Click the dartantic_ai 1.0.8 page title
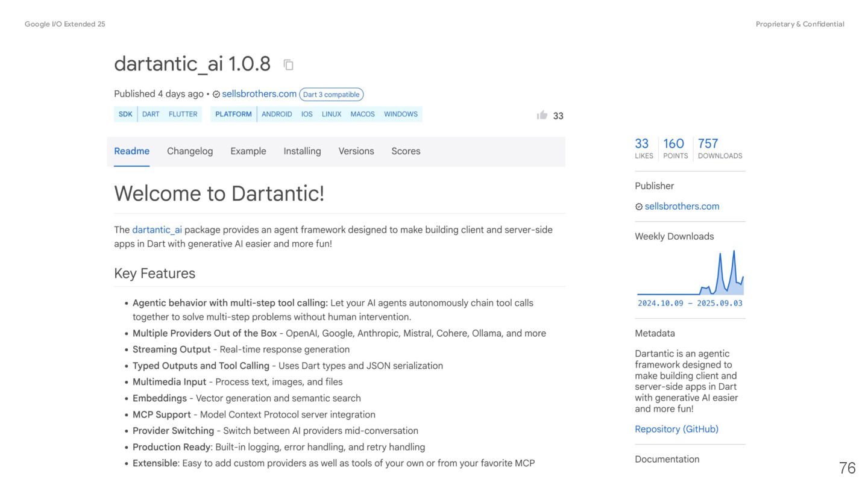This screenshot has height=488, width=868. point(192,64)
